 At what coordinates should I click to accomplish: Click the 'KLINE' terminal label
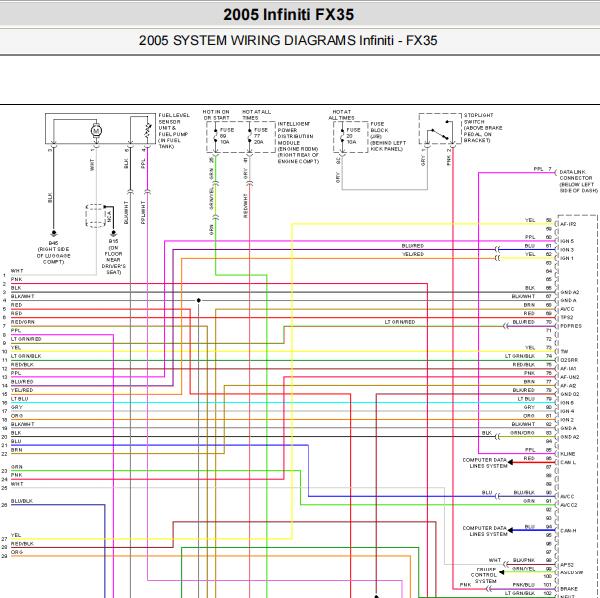click(x=568, y=454)
